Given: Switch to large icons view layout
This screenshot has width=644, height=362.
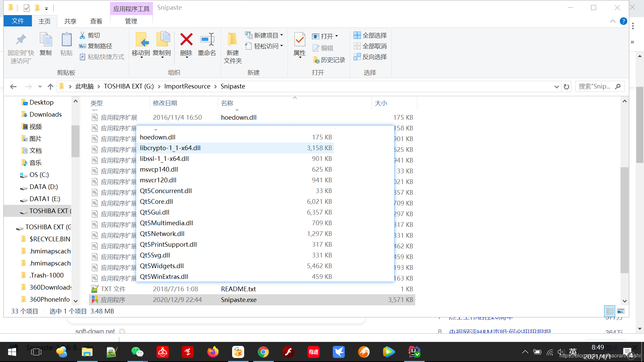Looking at the screenshot, I should coord(621,311).
